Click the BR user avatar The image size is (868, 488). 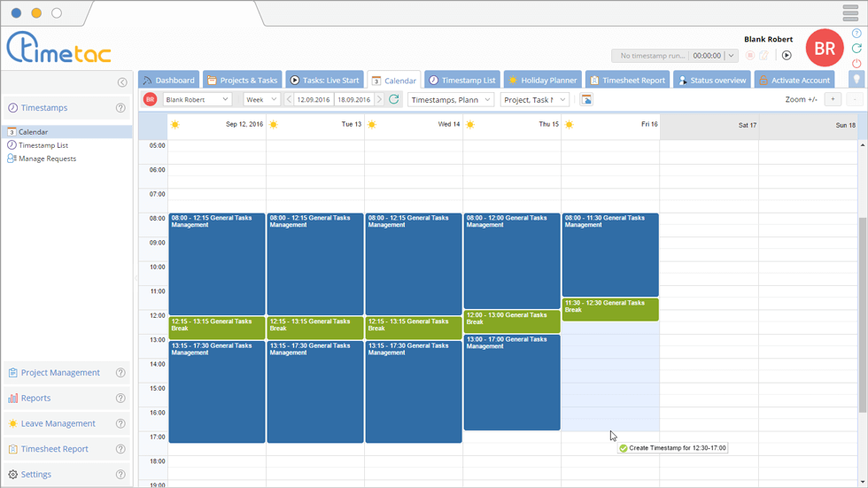click(825, 48)
